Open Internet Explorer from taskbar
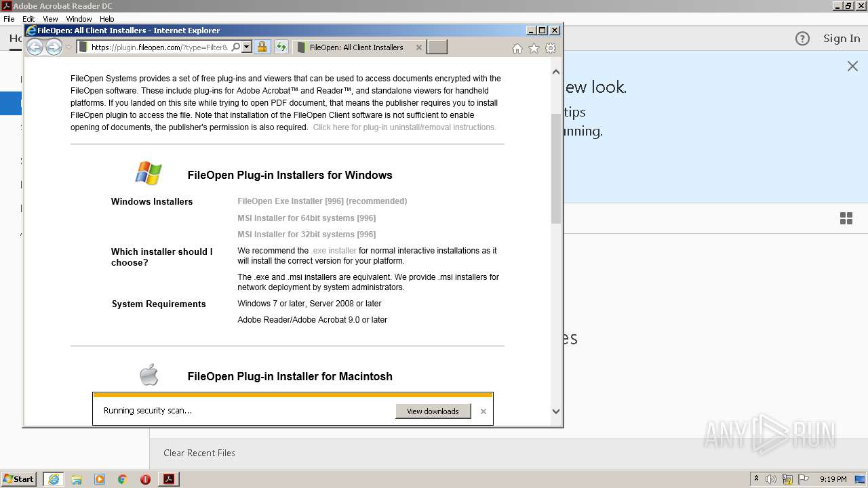 54,479
